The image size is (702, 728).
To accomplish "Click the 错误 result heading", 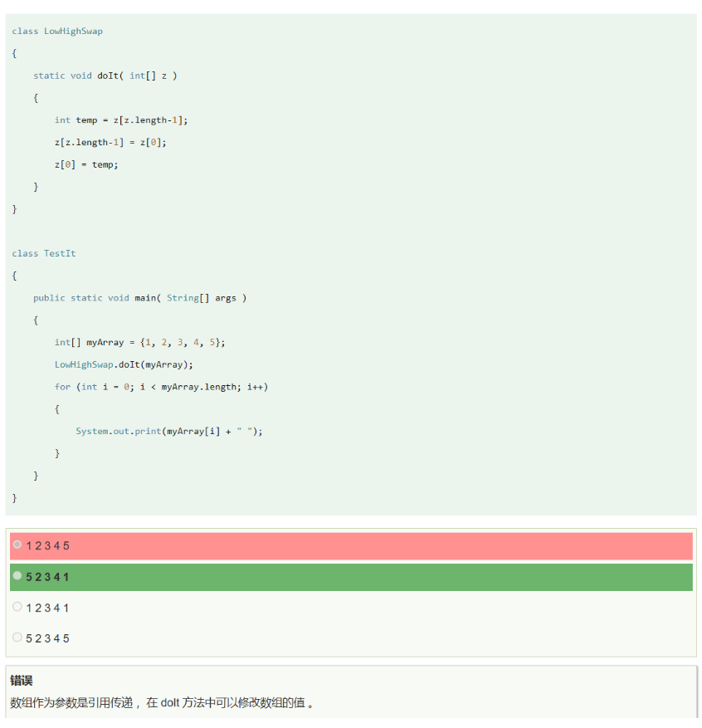I will point(22,681).
